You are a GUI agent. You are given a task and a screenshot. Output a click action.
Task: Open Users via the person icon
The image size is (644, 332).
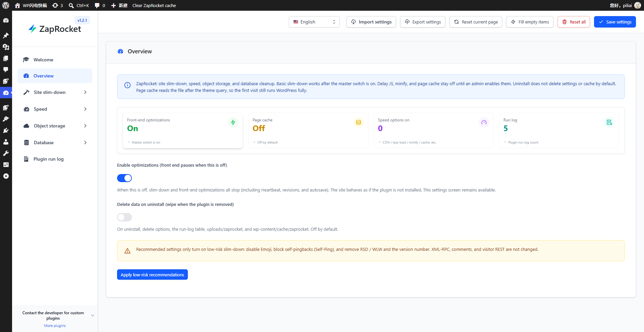pos(6,142)
